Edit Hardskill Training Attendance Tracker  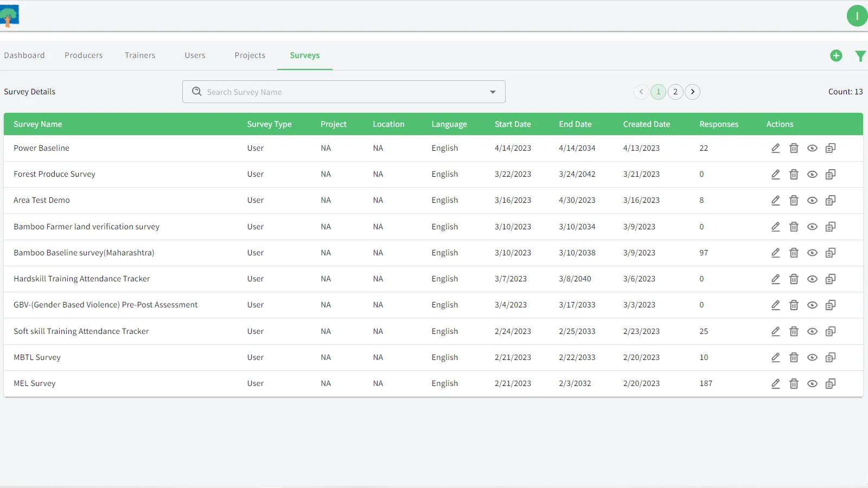pos(776,279)
